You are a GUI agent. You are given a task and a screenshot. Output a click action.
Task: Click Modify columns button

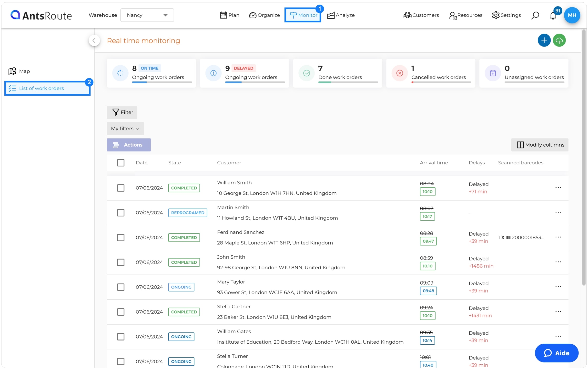(x=540, y=145)
